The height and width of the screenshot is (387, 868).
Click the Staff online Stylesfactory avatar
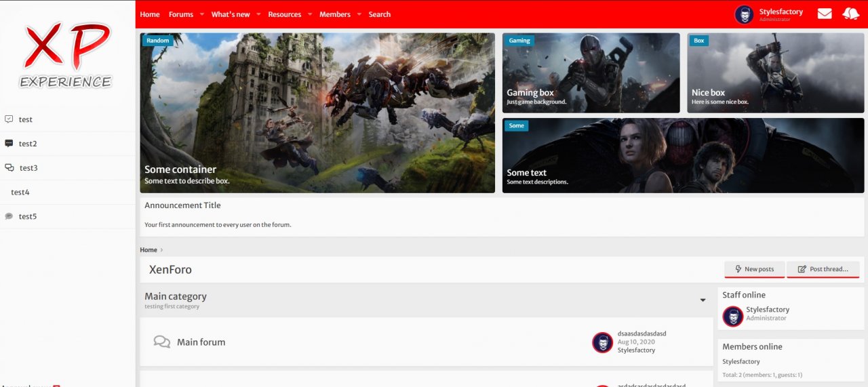click(732, 317)
